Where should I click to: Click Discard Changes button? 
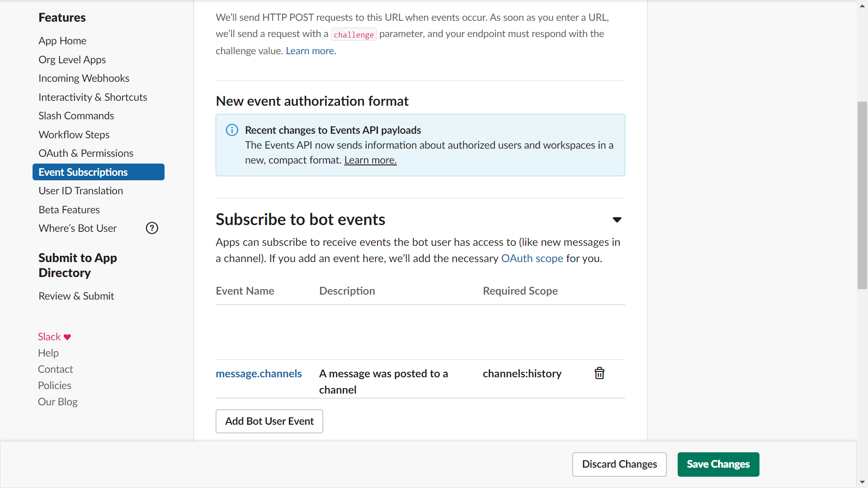click(x=619, y=465)
